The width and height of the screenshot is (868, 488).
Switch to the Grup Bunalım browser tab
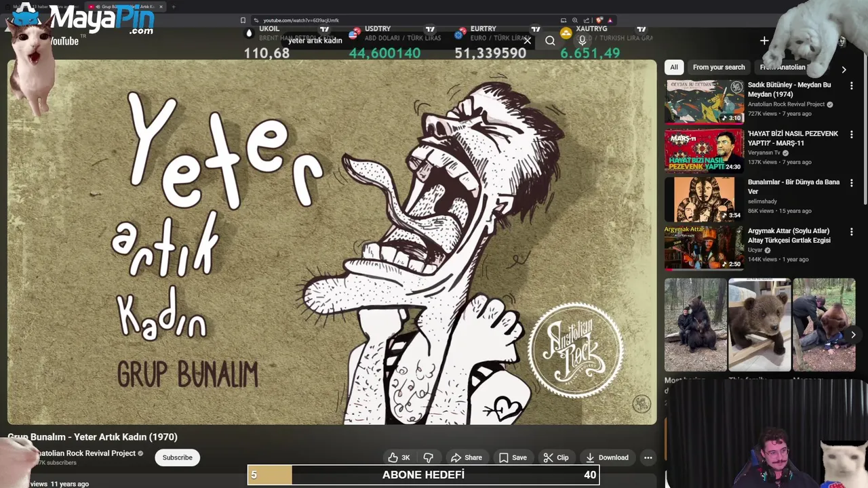(125, 7)
